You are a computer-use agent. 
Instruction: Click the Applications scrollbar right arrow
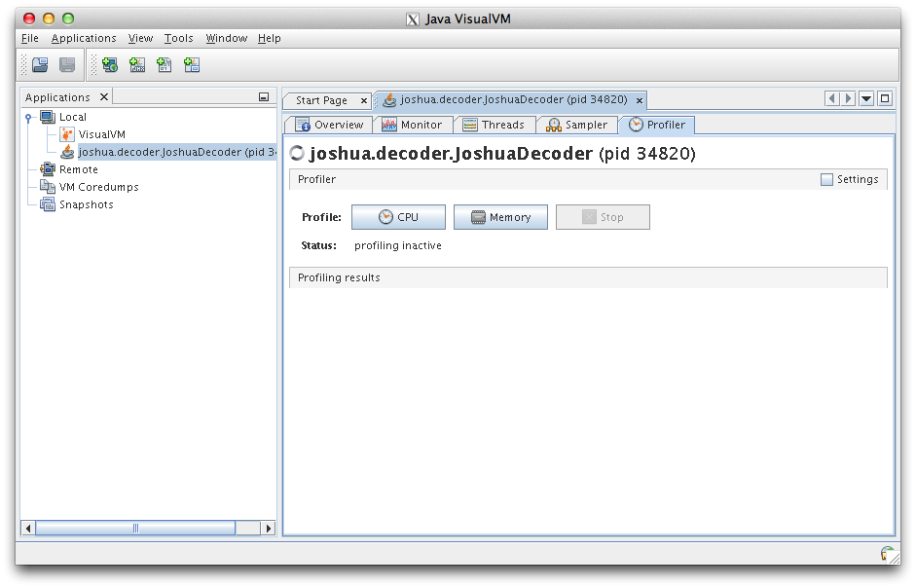[x=268, y=529]
